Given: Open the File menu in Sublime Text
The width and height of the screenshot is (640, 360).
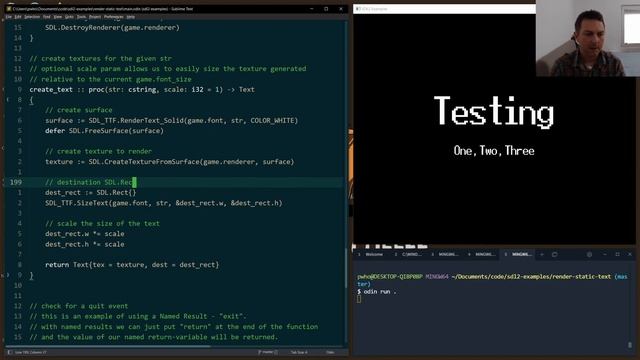Looking at the screenshot, I should 8,17.
